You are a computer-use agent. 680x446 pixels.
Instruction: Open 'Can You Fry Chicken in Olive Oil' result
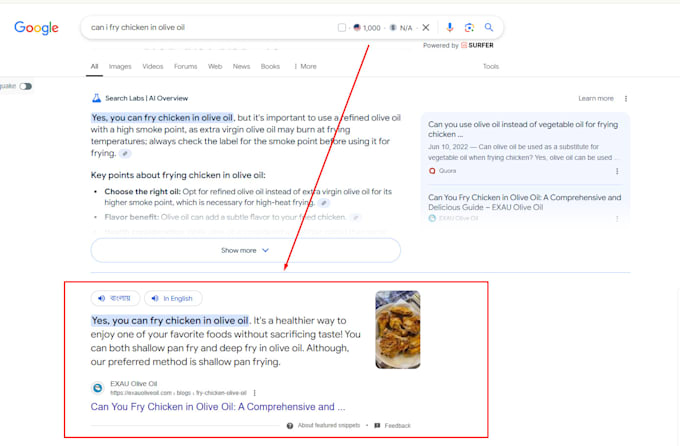pos(218,407)
